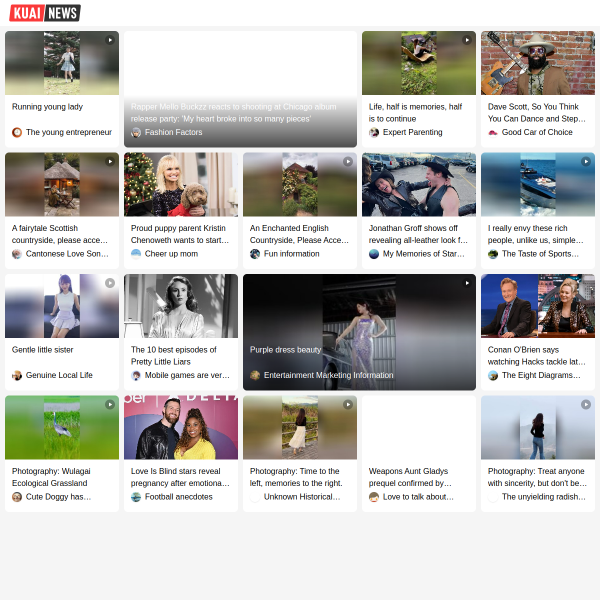Open The young entrepreneur avatar icon
This screenshot has height=600, width=600.
point(17,132)
